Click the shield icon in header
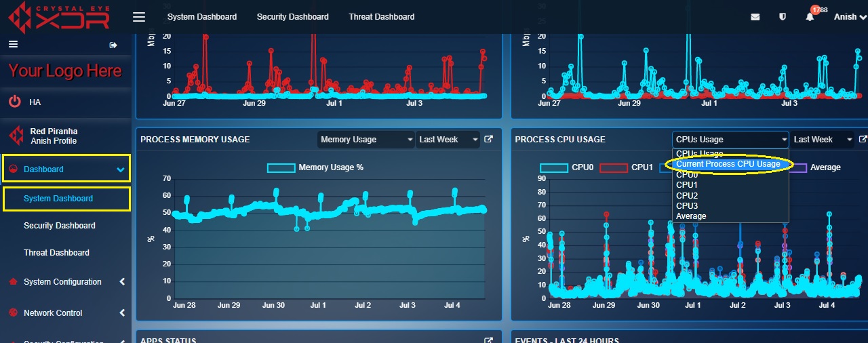This screenshot has width=868, height=343. pos(783,17)
